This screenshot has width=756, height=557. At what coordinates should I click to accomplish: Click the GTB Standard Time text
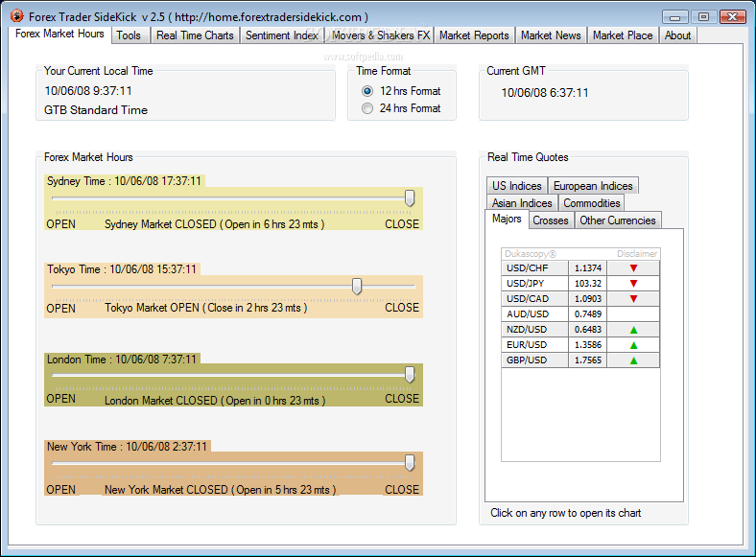[x=96, y=110]
